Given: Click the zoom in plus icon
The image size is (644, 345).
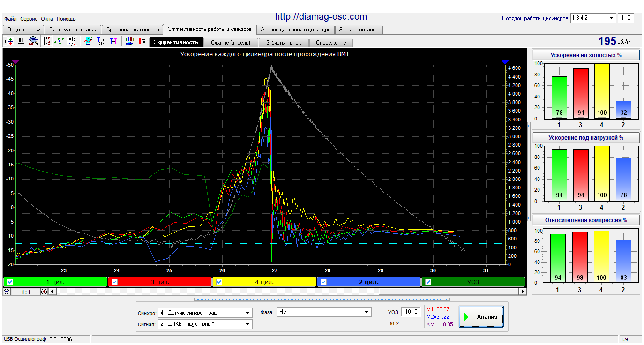Looking at the screenshot, I should coord(44,292).
